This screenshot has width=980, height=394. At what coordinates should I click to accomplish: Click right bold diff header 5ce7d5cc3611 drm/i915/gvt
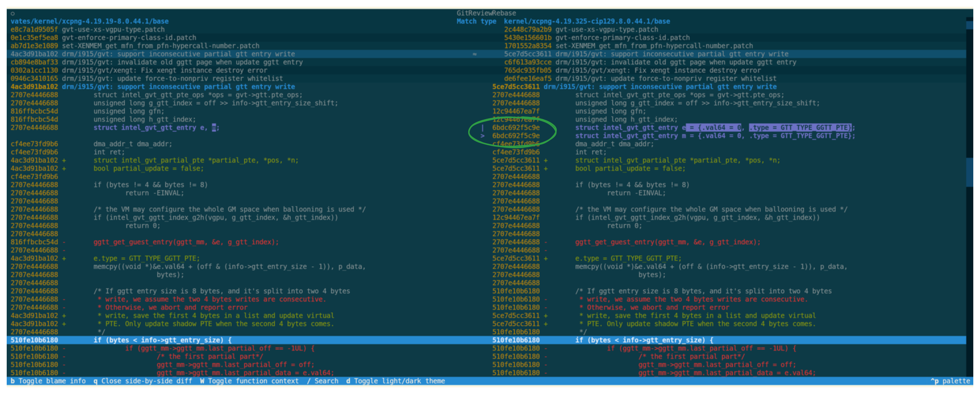click(635, 87)
